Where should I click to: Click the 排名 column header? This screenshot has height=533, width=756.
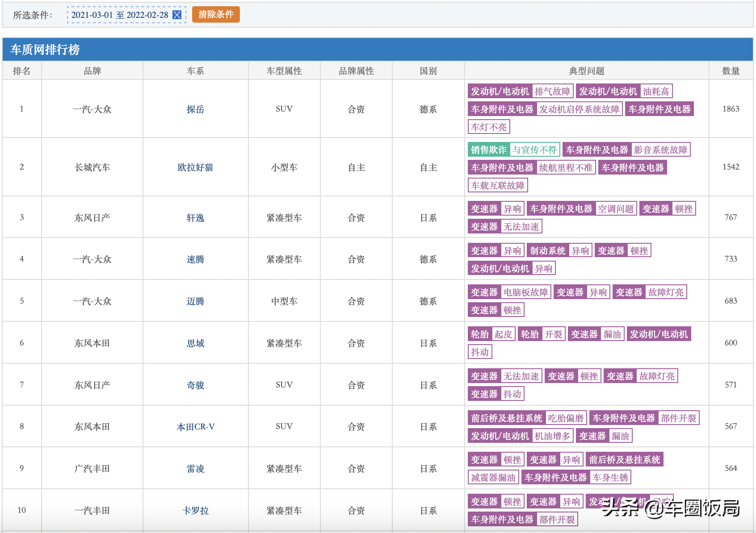pos(22,71)
